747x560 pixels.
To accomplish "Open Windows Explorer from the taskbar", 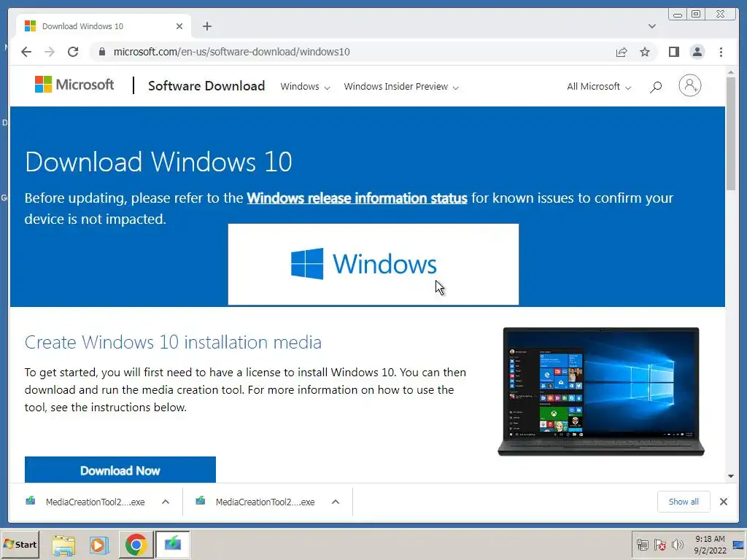I will point(63,545).
